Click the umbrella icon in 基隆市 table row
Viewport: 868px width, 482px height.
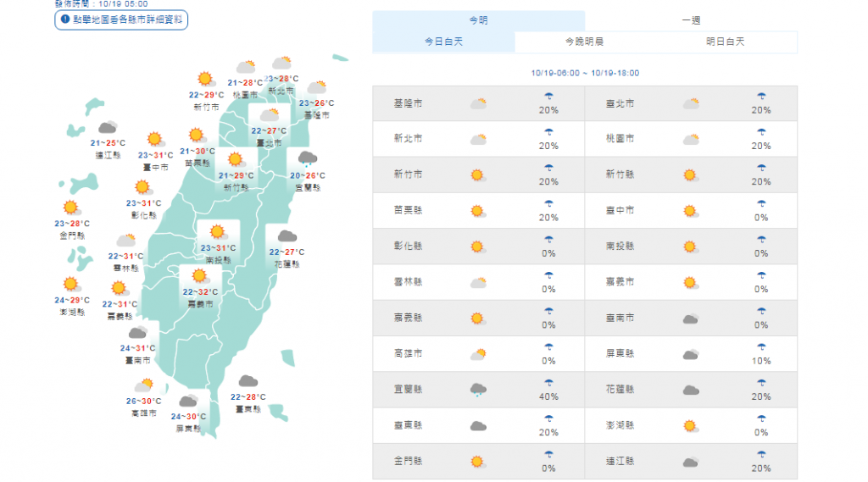[548, 97]
